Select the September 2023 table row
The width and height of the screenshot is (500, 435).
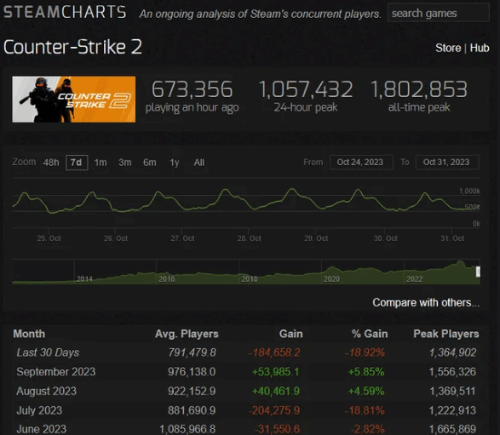point(246,372)
